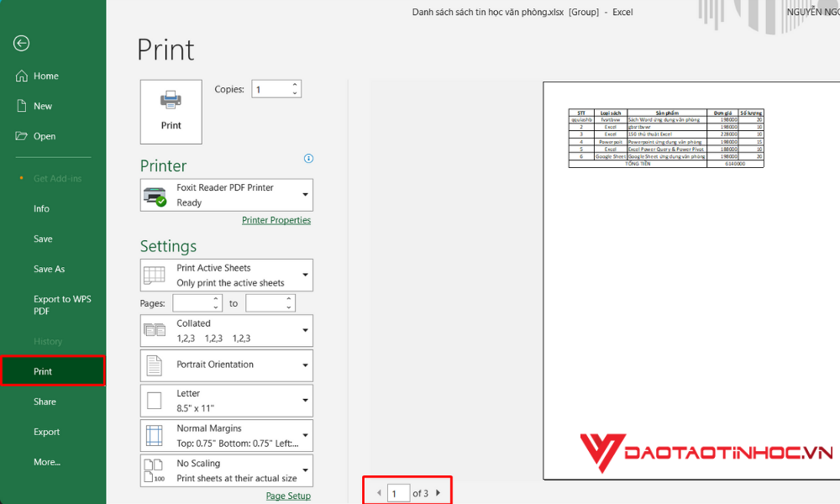Click the Page Setup link
Screen dimensions: 840x504
point(287,496)
